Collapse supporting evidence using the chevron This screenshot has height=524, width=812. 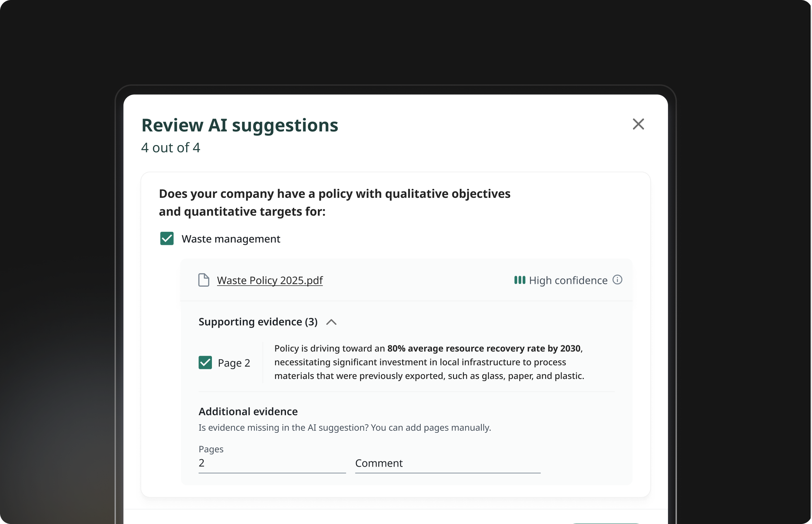(x=331, y=322)
